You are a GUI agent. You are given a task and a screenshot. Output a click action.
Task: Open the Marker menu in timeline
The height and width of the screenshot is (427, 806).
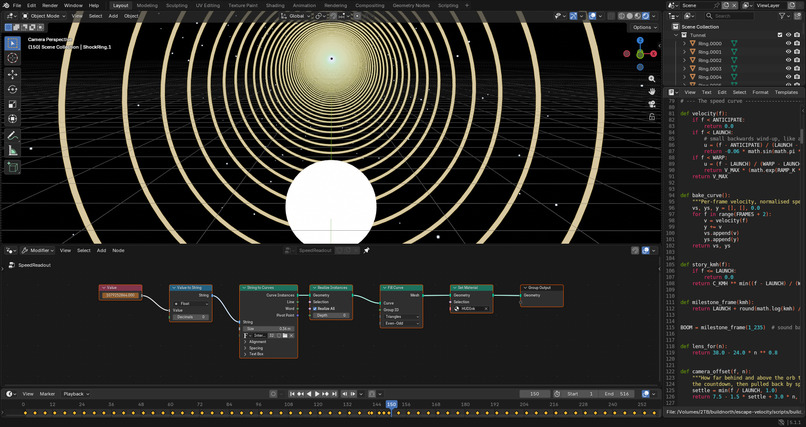(47, 394)
